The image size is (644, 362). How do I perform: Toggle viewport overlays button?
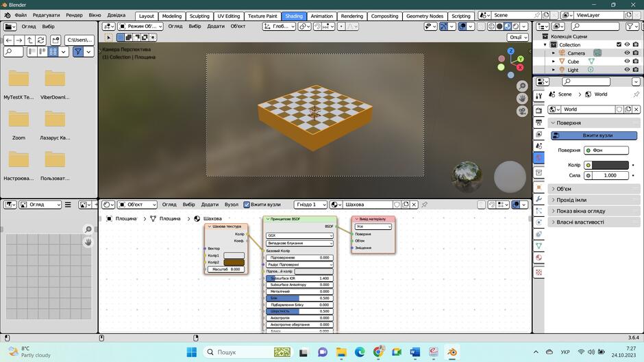(462, 26)
